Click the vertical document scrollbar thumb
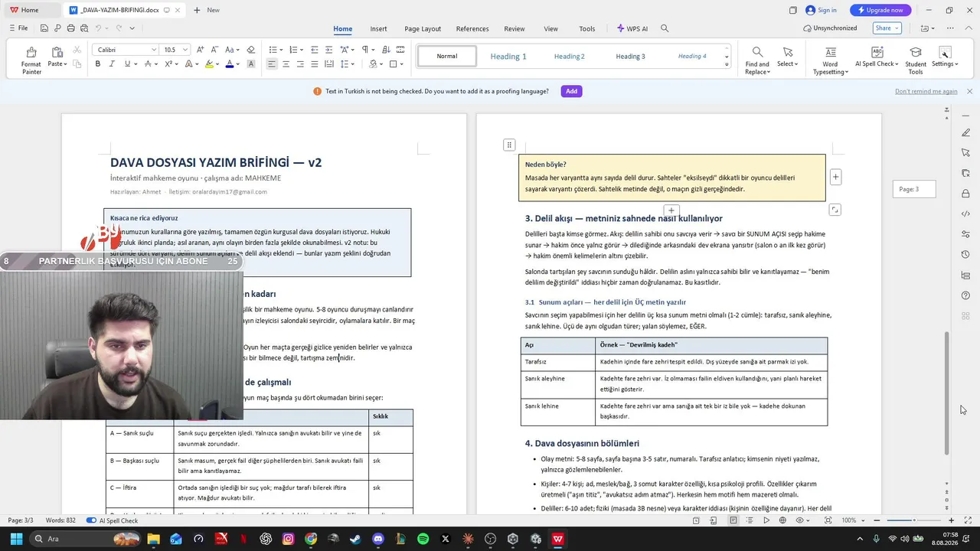The width and height of the screenshot is (980, 551). (947, 393)
